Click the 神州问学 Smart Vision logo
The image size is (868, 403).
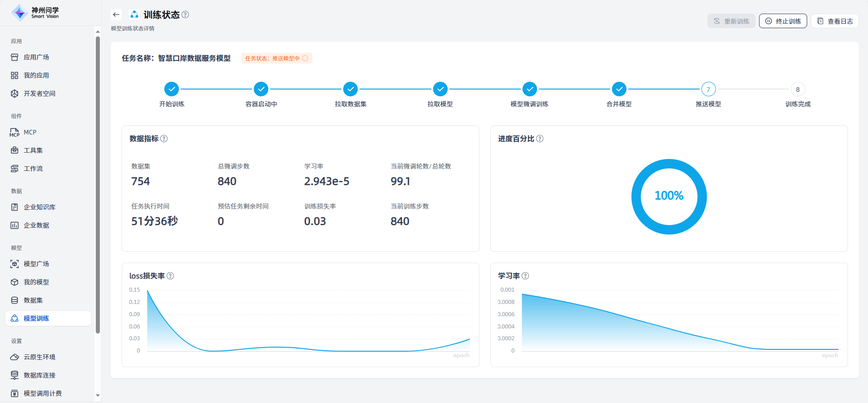pyautogui.click(x=35, y=13)
